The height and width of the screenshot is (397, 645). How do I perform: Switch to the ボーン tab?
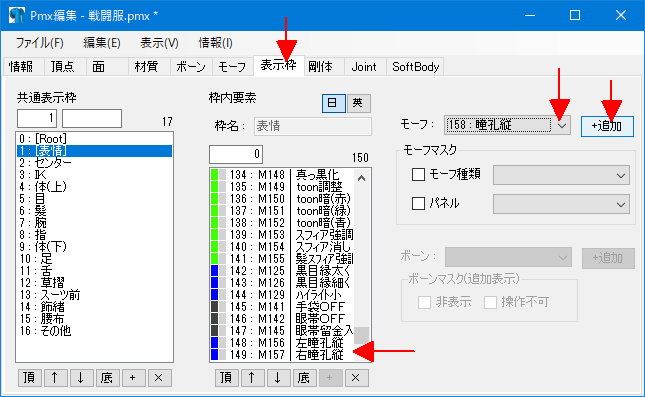191,67
